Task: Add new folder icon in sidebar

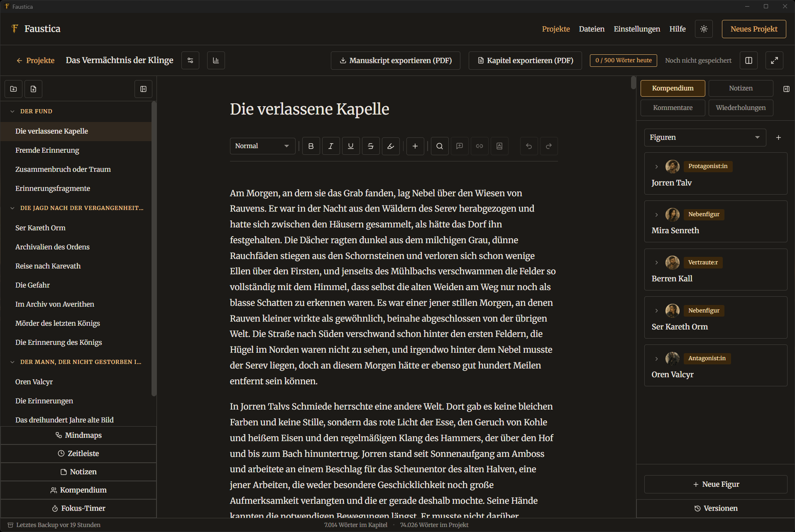Action: coord(13,89)
